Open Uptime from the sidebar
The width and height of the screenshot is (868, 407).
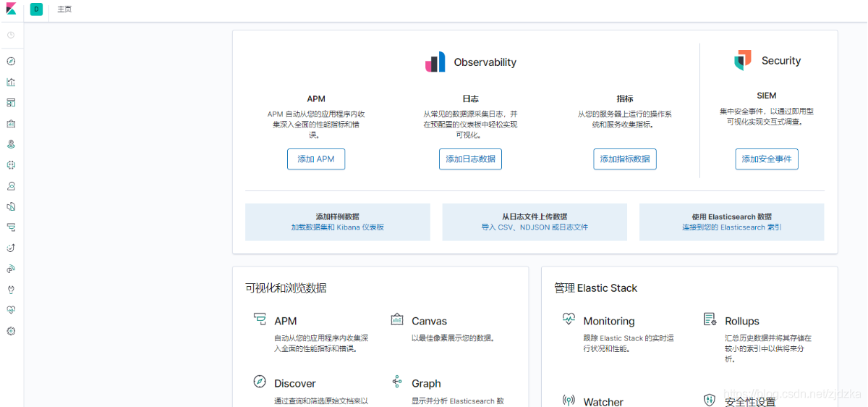(11, 248)
